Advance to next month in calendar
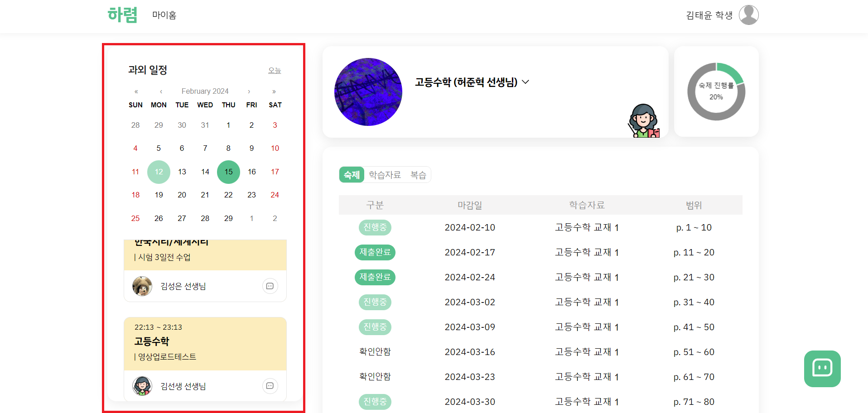This screenshot has height=413, width=868. (249, 91)
